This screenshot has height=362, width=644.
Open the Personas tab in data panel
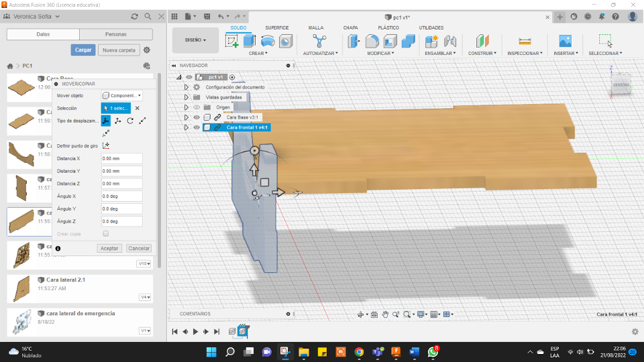pyautogui.click(x=116, y=34)
